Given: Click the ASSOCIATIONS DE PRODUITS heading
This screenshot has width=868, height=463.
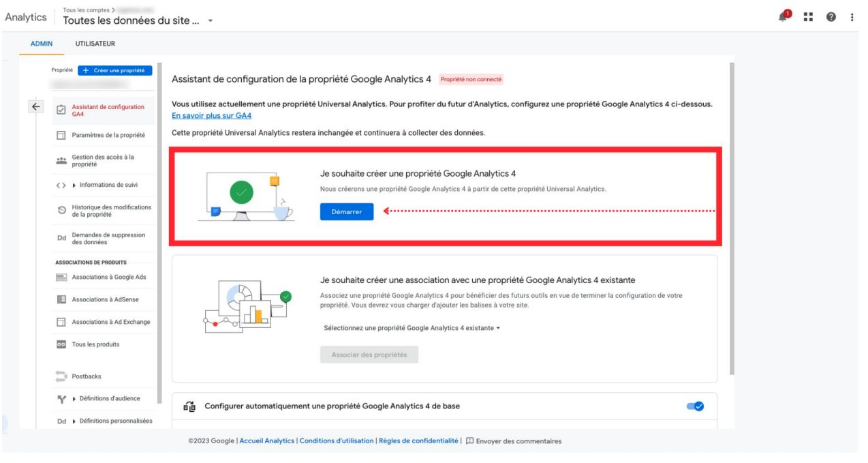Looking at the screenshot, I should [x=91, y=263].
